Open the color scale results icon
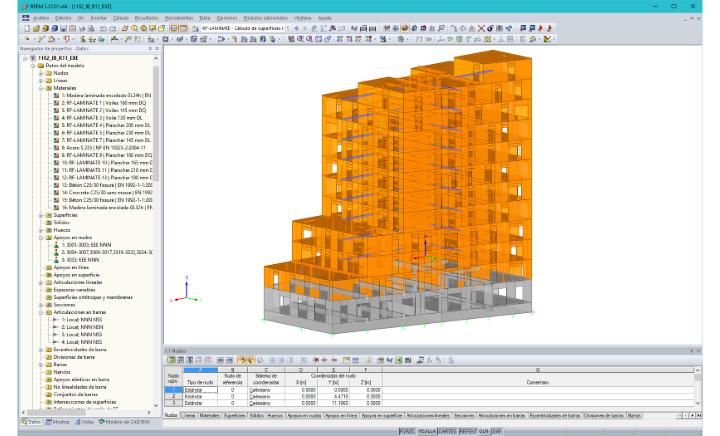This screenshot has width=720, height=436. [547, 39]
